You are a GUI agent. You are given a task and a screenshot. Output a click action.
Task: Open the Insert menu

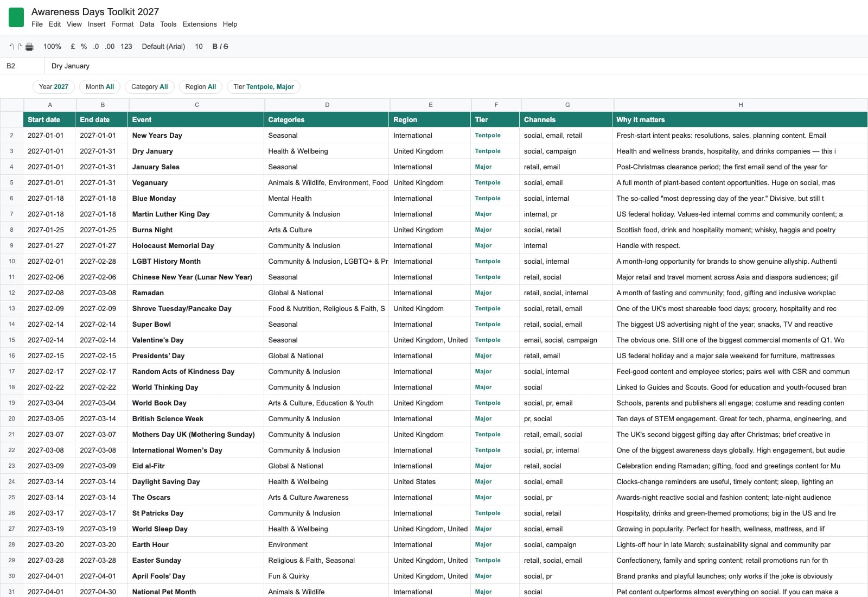(x=97, y=24)
